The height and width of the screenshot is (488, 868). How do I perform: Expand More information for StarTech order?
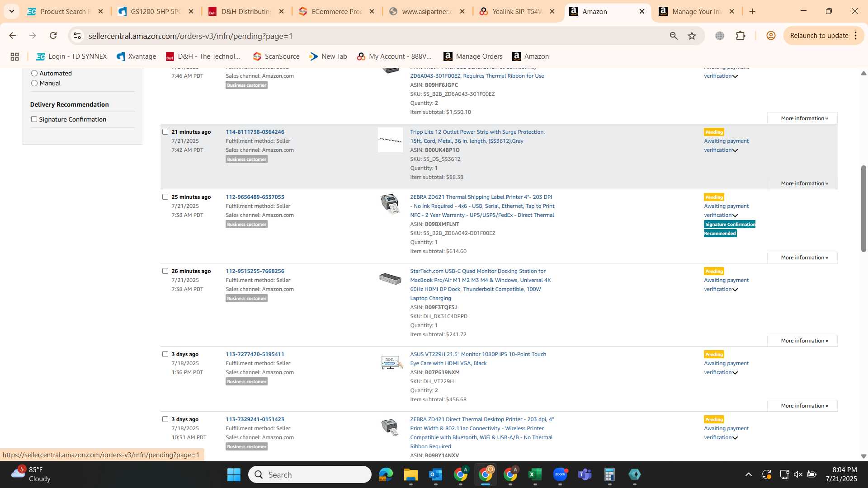[x=802, y=341]
